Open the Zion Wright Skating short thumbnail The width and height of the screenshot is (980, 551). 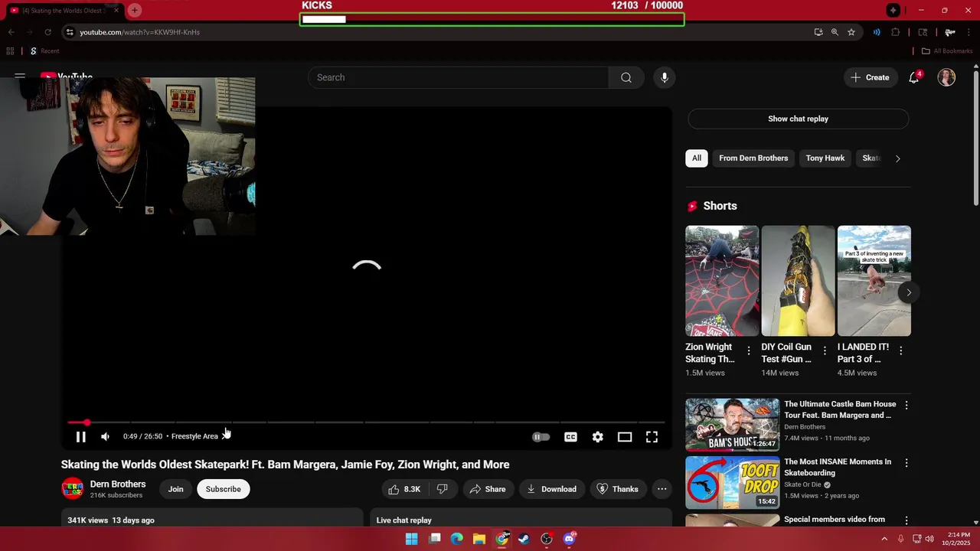pyautogui.click(x=722, y=281)
